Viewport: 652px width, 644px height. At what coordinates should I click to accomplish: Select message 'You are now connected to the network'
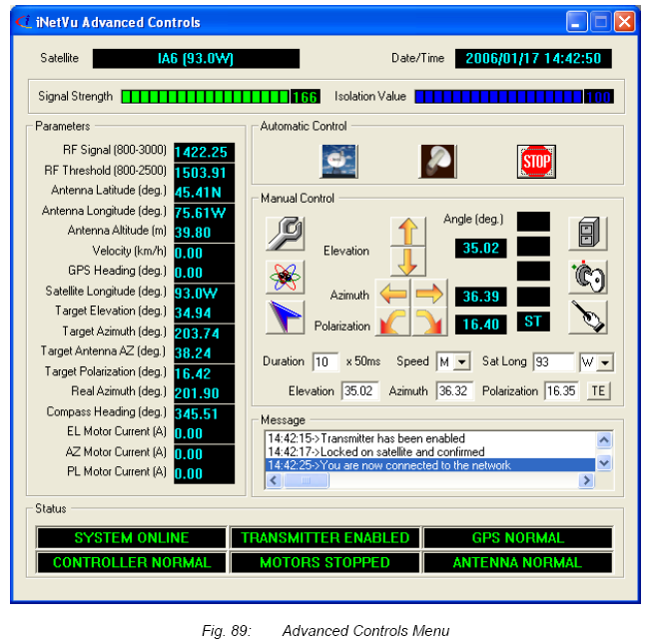pyautogui.click(x=430, y=465)
